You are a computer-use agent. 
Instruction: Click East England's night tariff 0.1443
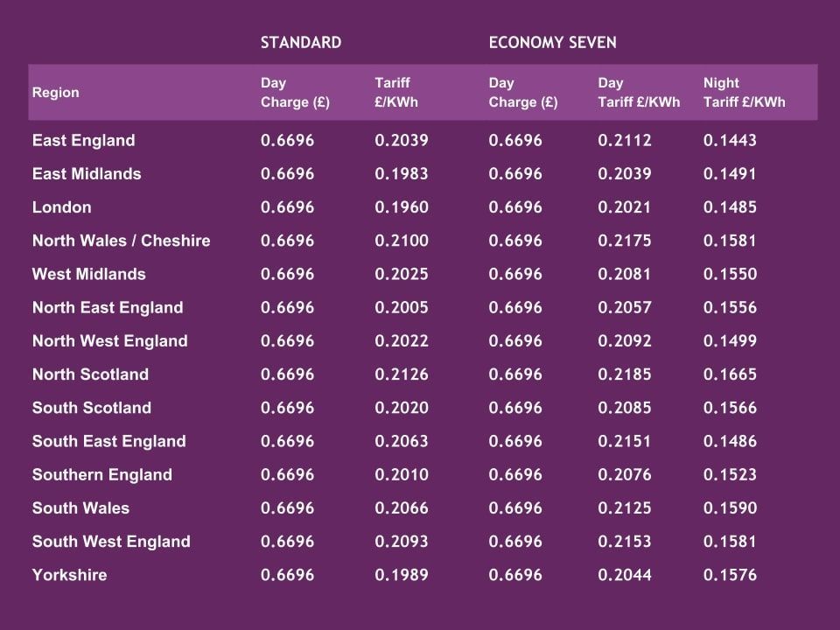pos(730,140)
